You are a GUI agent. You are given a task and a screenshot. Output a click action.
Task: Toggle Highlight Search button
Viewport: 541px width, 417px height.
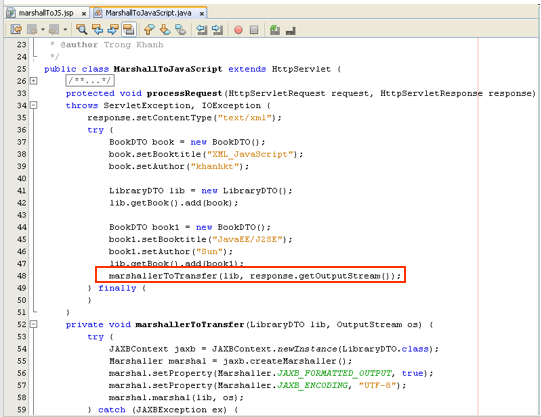coord(129,30)
